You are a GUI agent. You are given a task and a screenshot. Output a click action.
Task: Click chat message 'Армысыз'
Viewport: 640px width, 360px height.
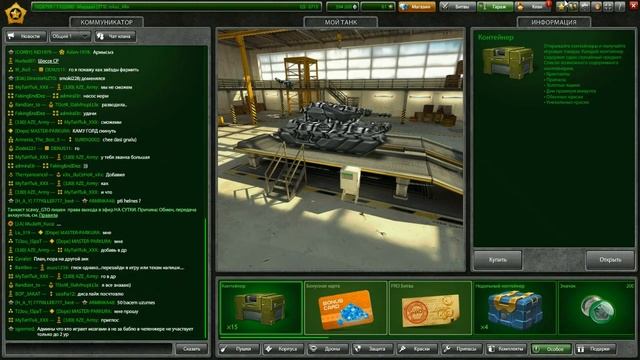[103, 52]
